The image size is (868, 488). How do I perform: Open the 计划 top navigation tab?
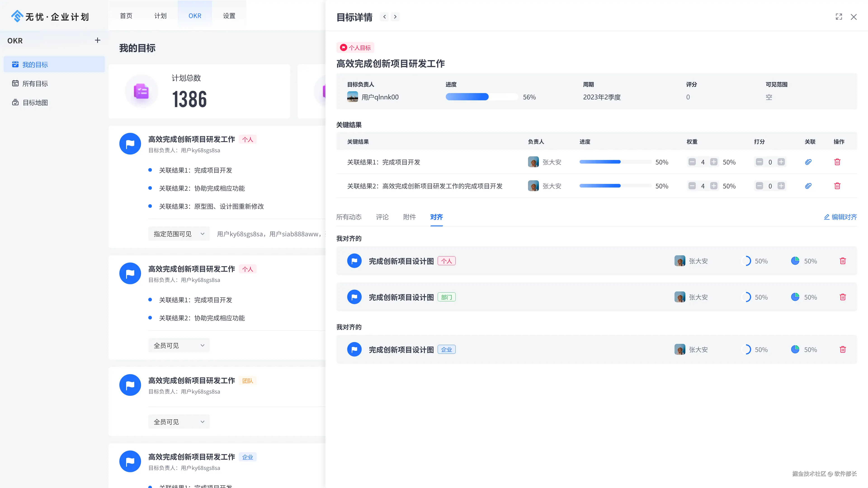tap(160, 16)
